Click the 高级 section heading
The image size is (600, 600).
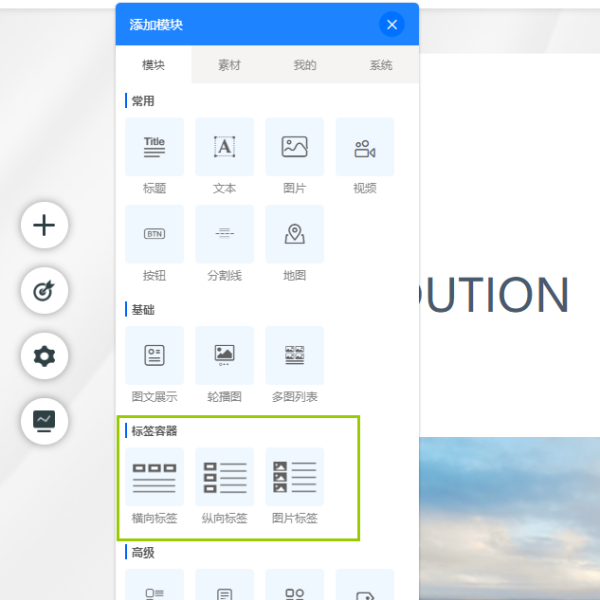[x=143, y=552]
